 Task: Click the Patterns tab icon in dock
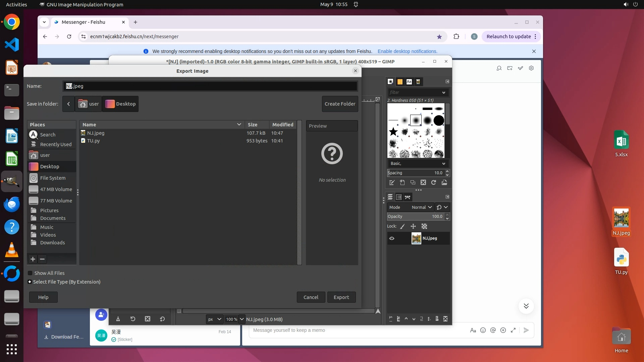(400, 82)
